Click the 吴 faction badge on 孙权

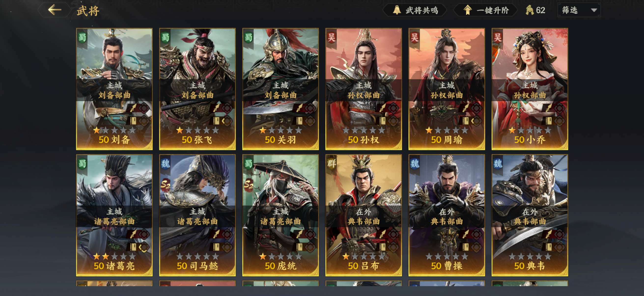pyautogui.click(x=332, y=38)
